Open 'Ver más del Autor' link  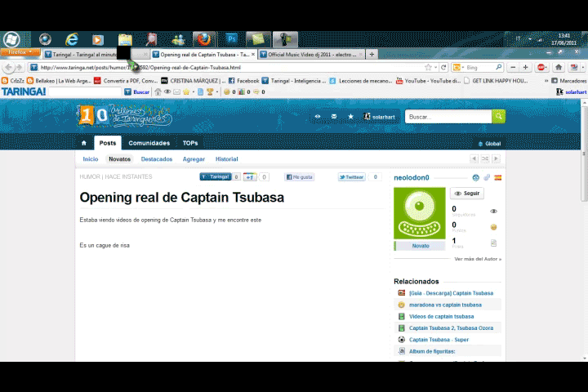(478, 259)
